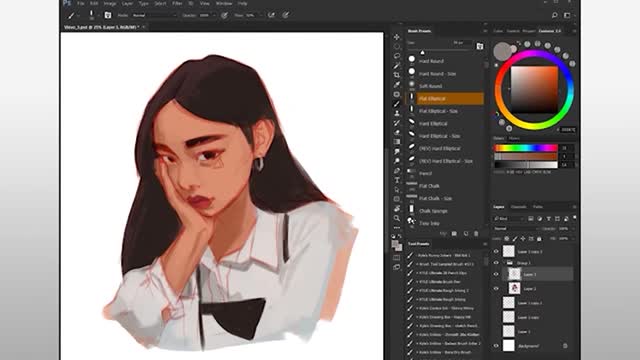Select the Magic Wand tool
The image size is (640, 360).
(x=397, y=65)
